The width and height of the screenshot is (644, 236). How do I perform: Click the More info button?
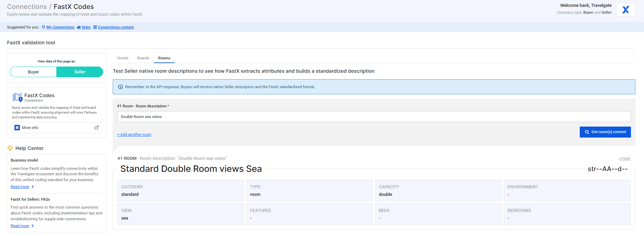click(x=56, y=128)
